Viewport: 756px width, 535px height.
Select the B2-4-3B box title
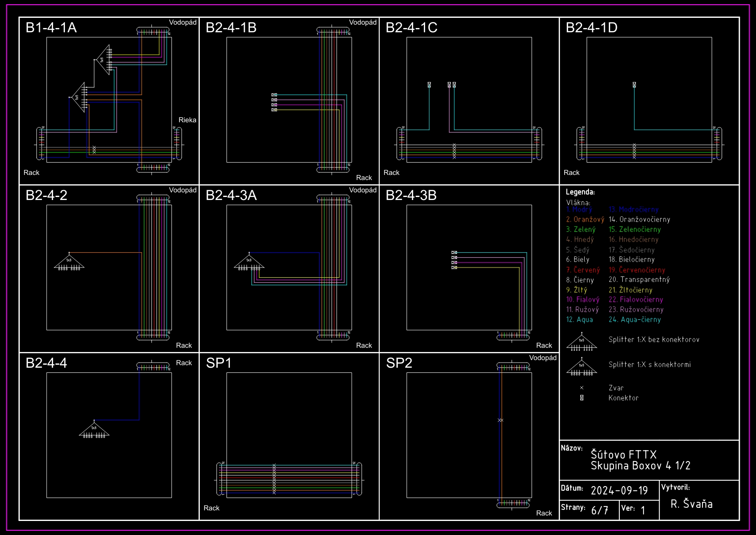pyautogui.click(x=411, y=195)
